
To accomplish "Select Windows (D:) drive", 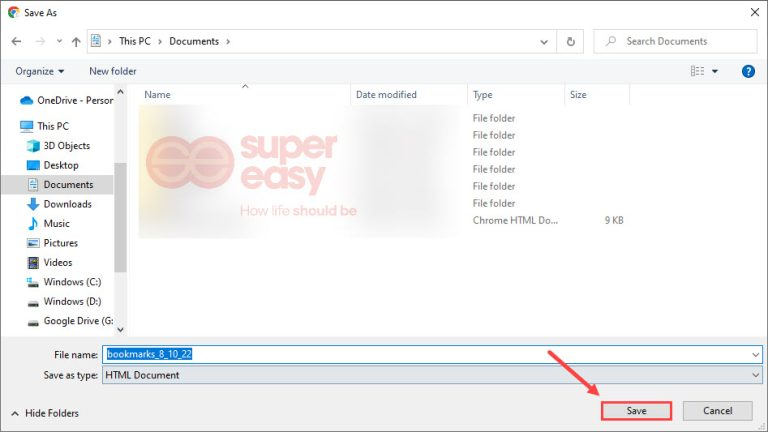I will click(72, 302).
